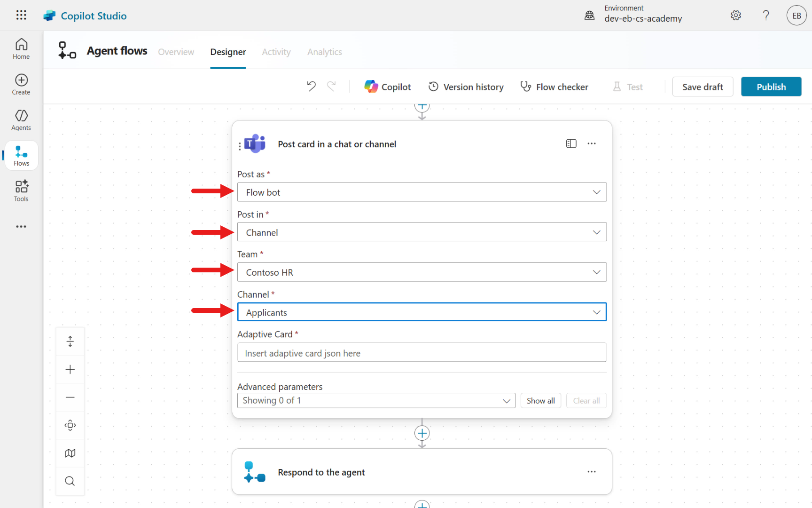Viewport: 812px width, 508px height.
Task: Open Post card action more options menu
Action: [x=592, y=144]
